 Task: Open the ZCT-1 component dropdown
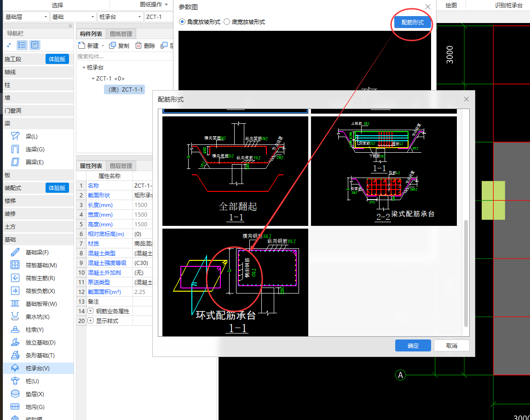[x=159, y=17]
